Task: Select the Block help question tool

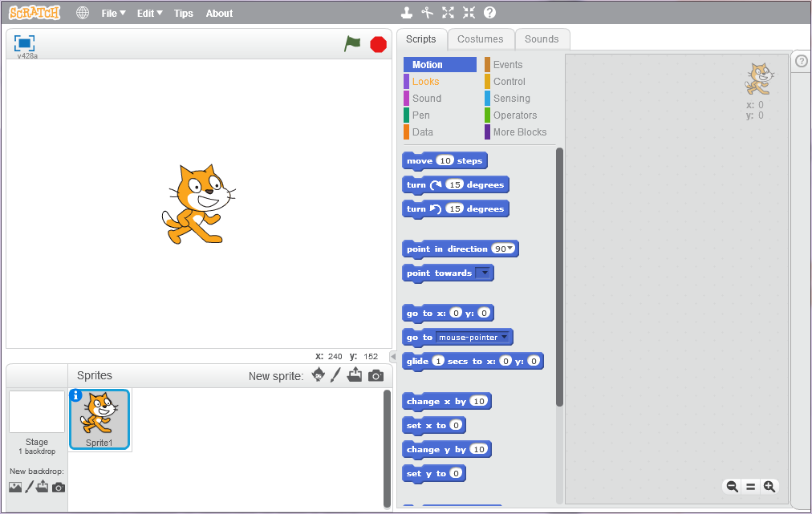Action: tap(489, 12)
